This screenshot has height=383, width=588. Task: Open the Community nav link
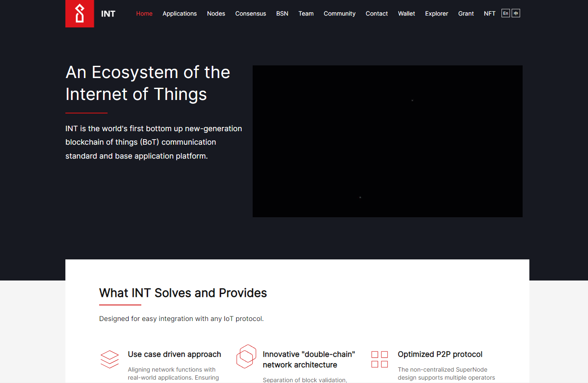[340, 13]
